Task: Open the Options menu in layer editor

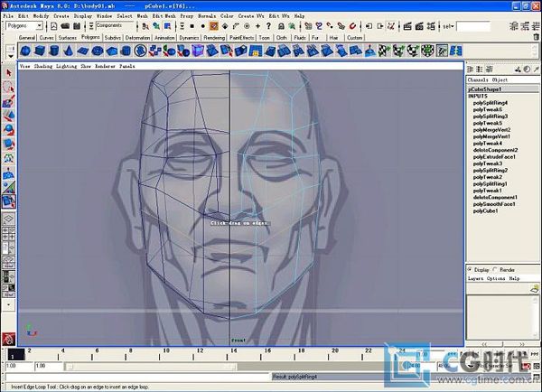Action: pos(496,278)
